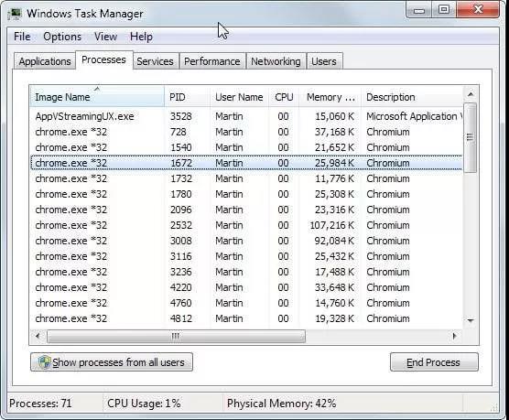Screen dimensions: 509x420
Task: Select the AppVStreamingUX.exe process row
Action: [246, 116]
